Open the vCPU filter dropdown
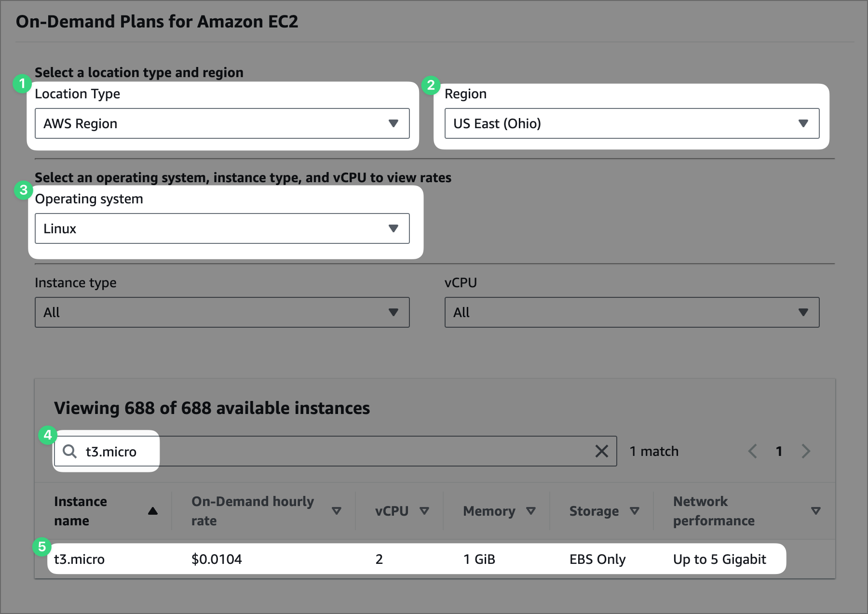This screenshot has height=614, width=868. pos(632,312)
